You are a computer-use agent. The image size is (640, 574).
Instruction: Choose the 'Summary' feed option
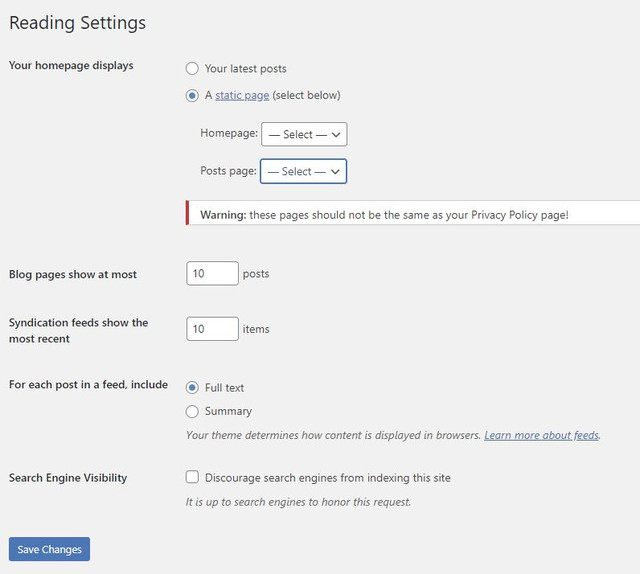(x=192, y=411)
